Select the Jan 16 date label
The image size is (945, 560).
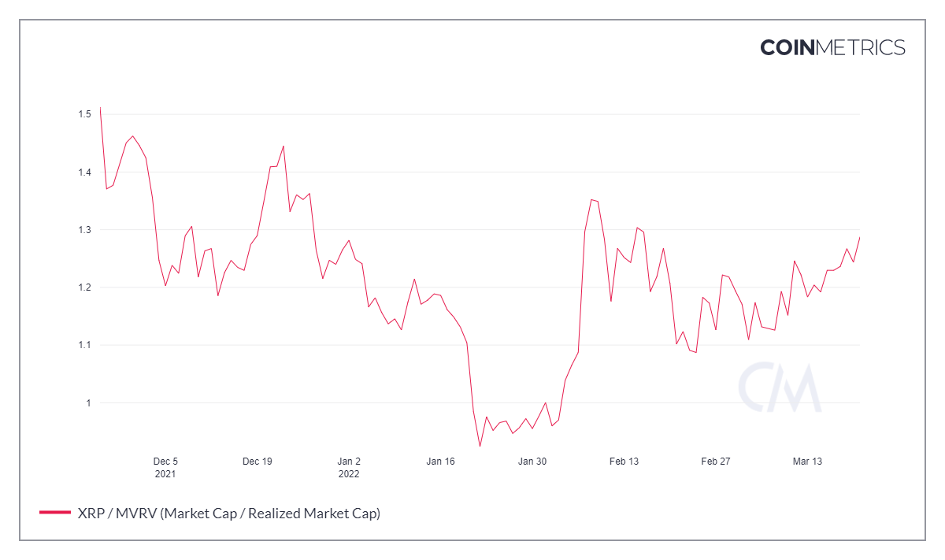440,462
